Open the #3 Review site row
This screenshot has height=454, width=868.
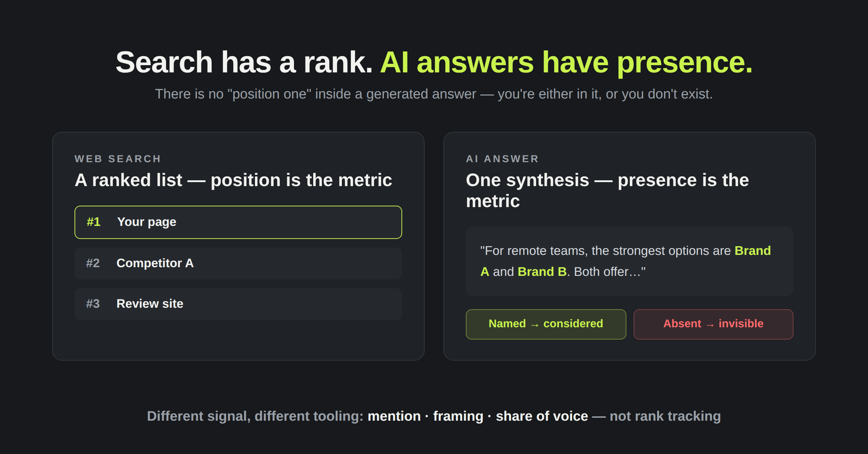[238, 304]
